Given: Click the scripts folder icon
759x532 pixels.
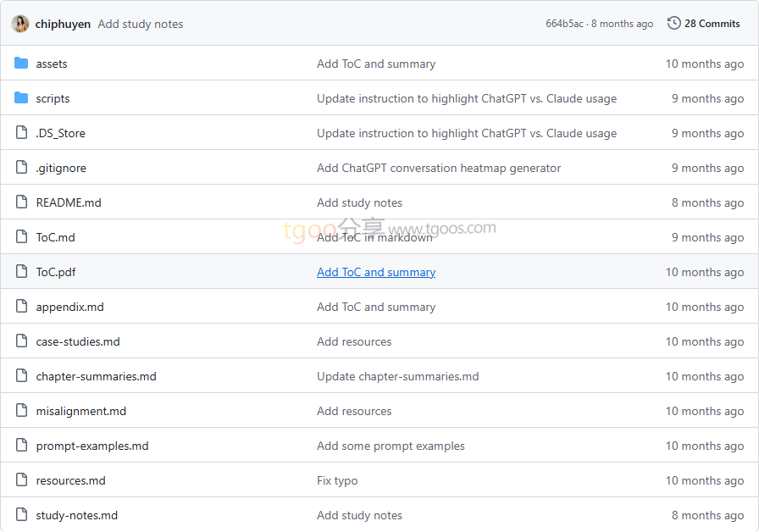Looking at the screenshot, I should (x=21, y=98).
